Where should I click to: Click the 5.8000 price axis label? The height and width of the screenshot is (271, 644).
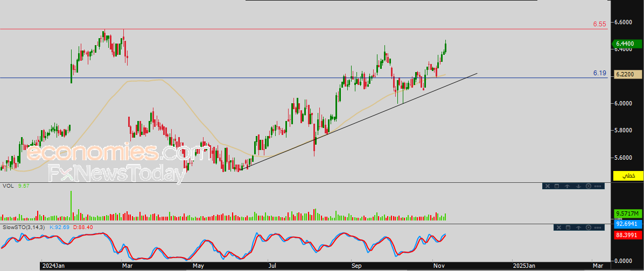pyautogui.click(x=624, y=130)
